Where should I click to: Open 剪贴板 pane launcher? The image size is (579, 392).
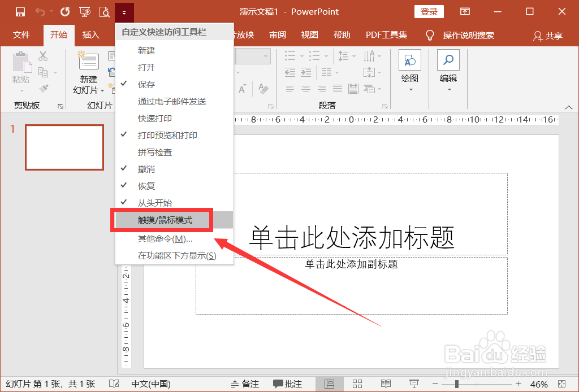point(61,107)
